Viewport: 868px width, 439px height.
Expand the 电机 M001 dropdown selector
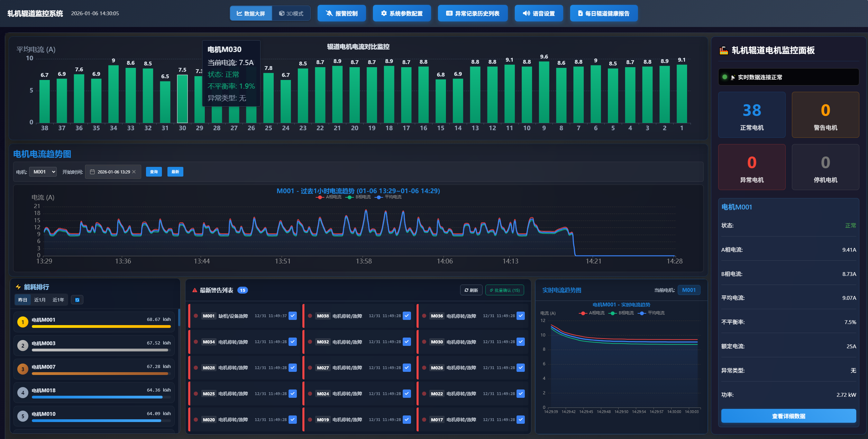click(43, 172)
